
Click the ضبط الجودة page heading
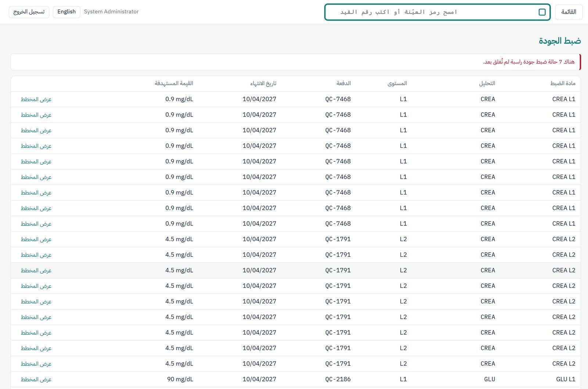pos(560,41)
